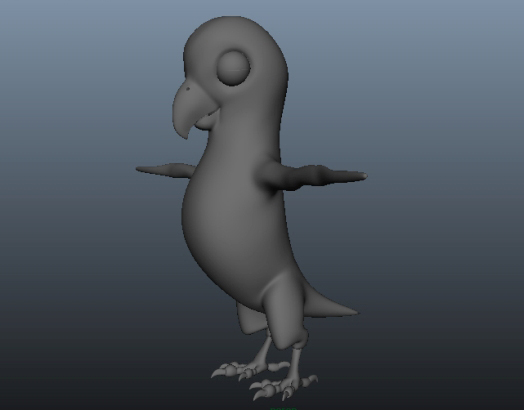The height and width of the screenshot is (410, 524).
Task: Select the bird model's round eye
Action: pos(234,68)
